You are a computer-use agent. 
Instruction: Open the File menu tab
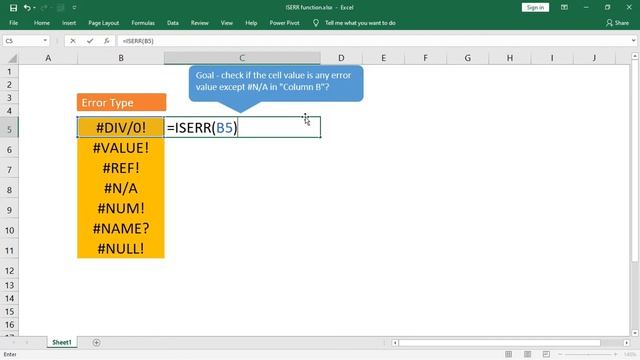point(13,23)
